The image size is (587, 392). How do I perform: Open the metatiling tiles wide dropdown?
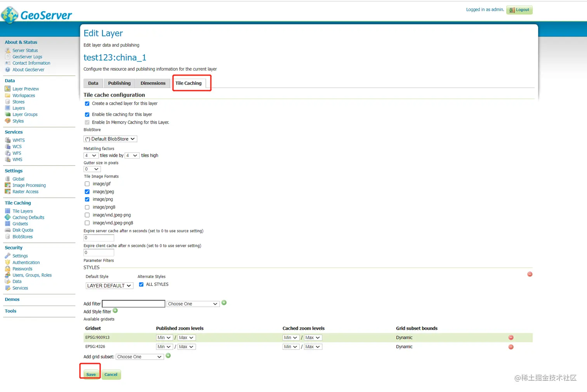(90, 155)
